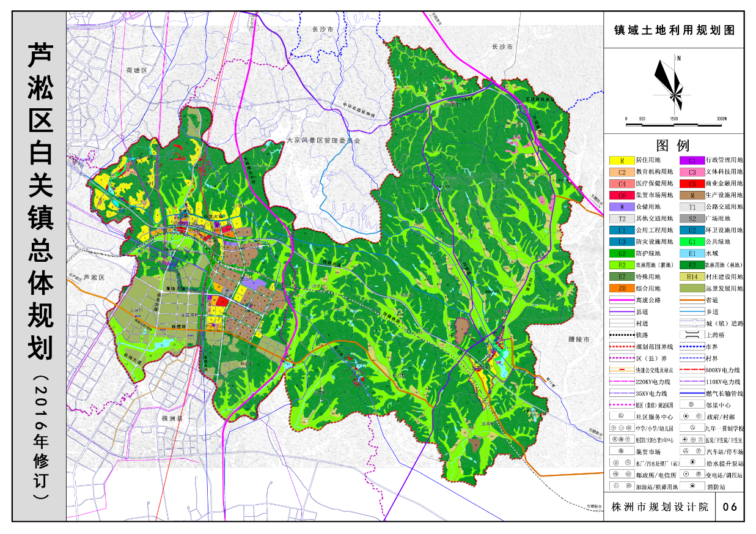Image resolution: width=756 pixels, height=534 pixels.
Task: Click the 九年一贯制学校 school legend symbol
Action: point(692,428)
